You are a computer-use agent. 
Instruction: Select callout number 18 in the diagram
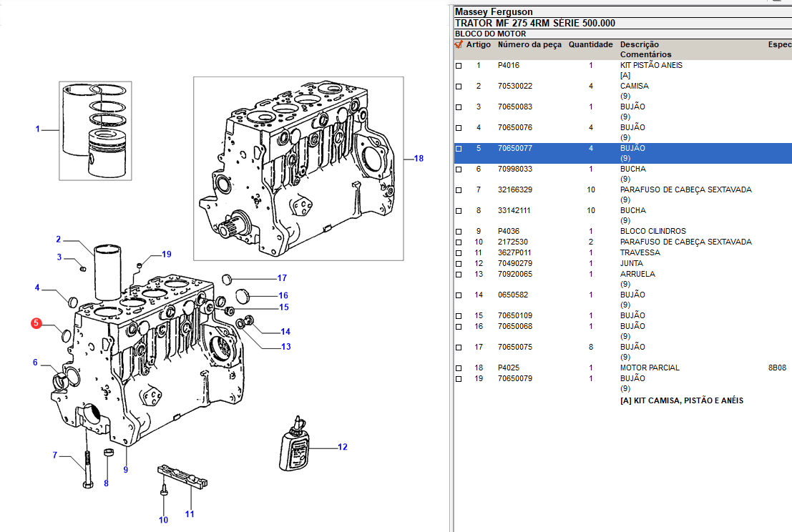(x=419, y=159)
